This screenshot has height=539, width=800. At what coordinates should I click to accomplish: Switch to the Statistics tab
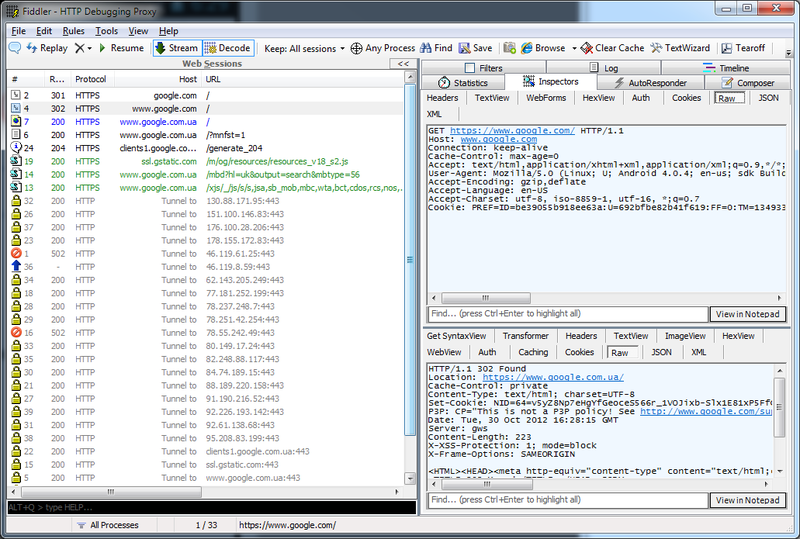(463, 83)
